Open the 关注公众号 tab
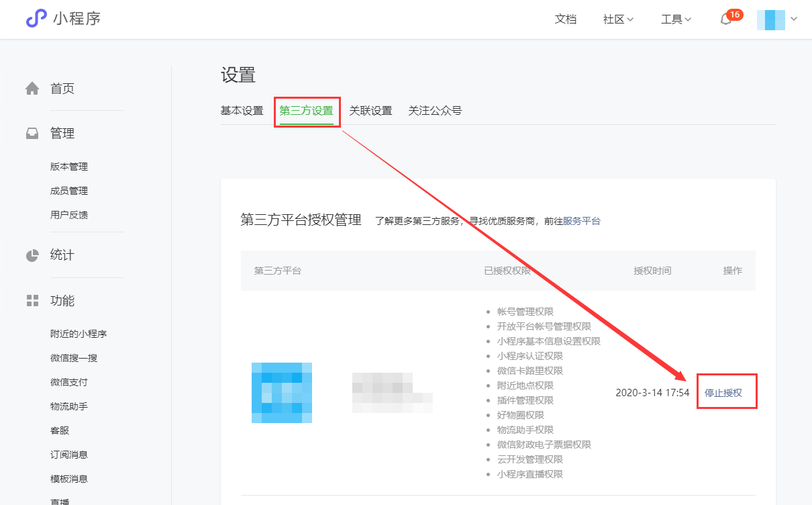Image resolution: width=812 pixels, height=505 pixels. click(435, 111)
